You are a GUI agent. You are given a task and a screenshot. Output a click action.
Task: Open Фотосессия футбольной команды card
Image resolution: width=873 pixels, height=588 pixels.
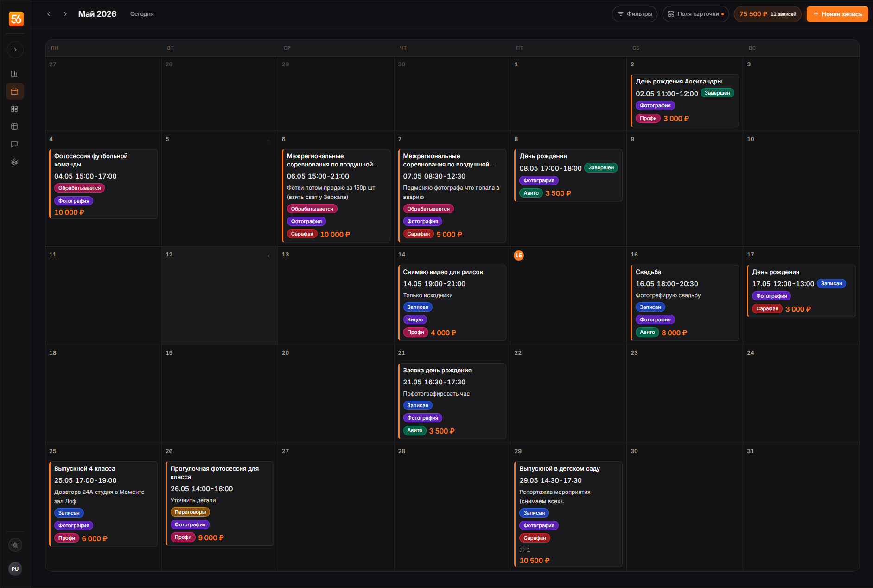pos(103,184)
